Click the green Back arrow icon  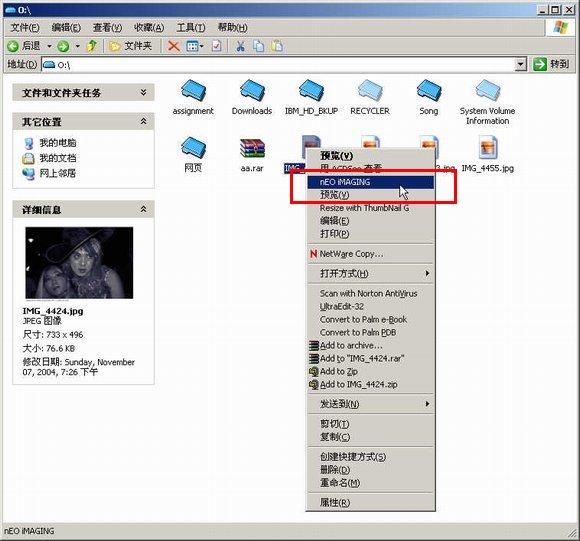(x=13, y=46)
